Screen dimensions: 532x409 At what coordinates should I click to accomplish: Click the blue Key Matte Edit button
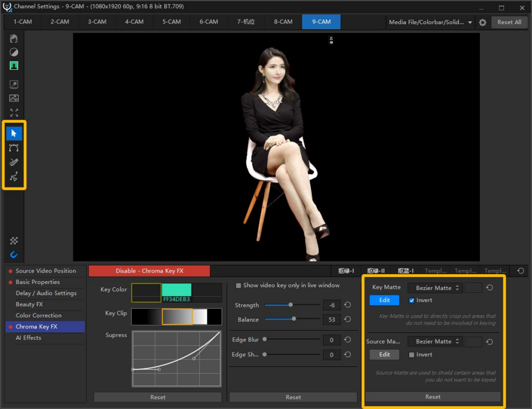tap(384, 300)
